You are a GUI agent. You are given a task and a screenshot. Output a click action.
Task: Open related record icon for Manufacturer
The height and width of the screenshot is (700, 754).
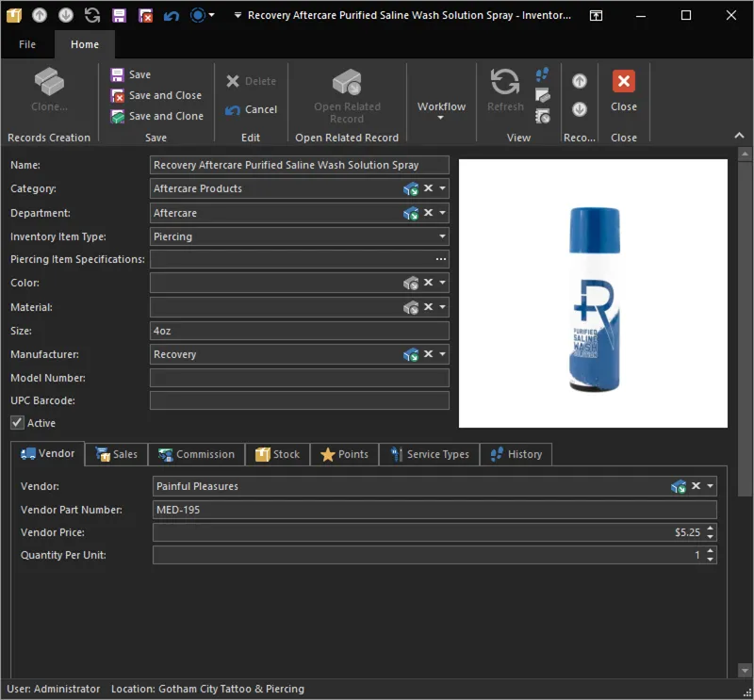click(x=411, y=354)
